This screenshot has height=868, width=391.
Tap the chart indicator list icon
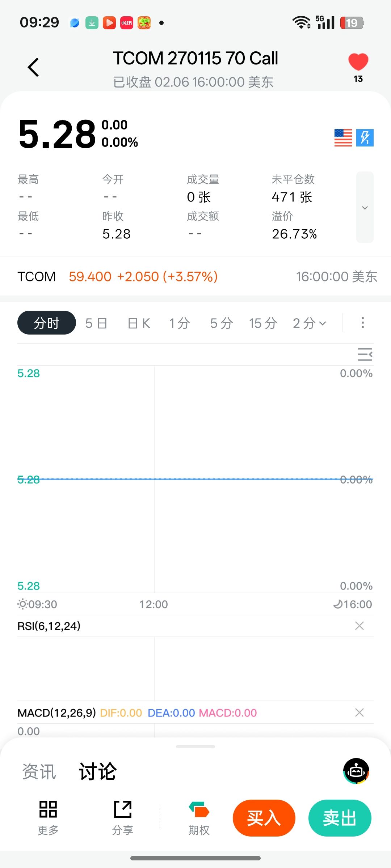[x=365, y=354]
